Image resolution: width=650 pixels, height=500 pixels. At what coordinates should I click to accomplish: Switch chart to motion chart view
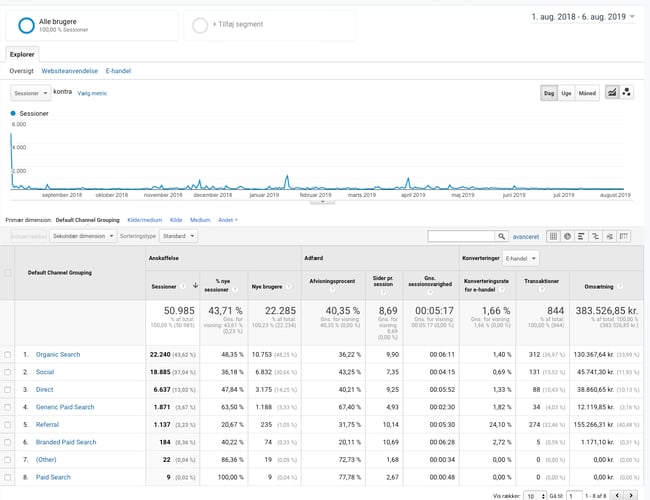(x=626, y=93)
